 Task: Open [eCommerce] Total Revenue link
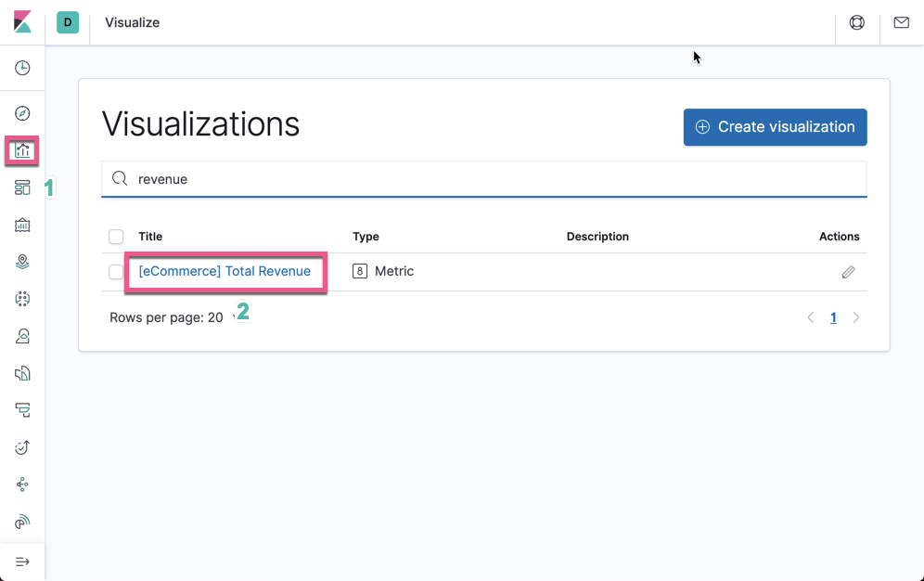pos(225,271)
